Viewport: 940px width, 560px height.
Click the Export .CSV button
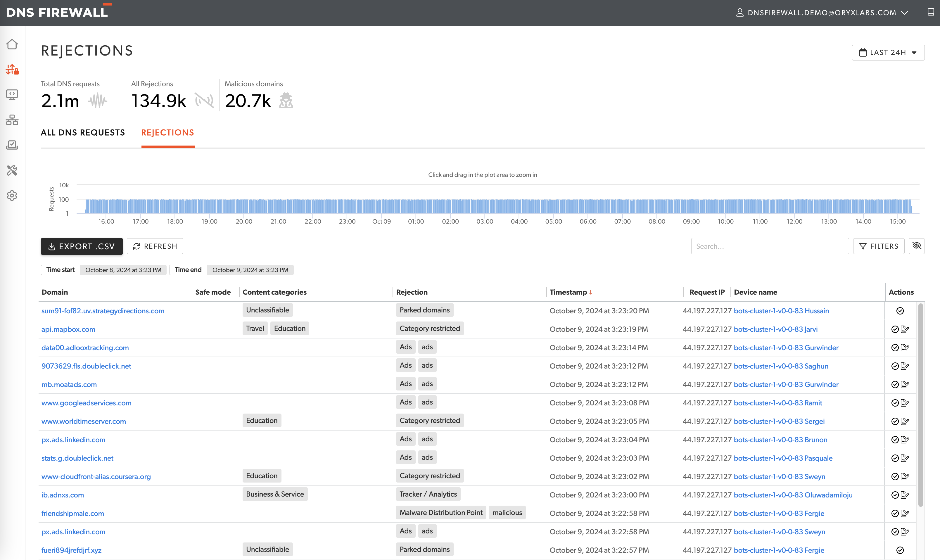click(x=82, y=246)
